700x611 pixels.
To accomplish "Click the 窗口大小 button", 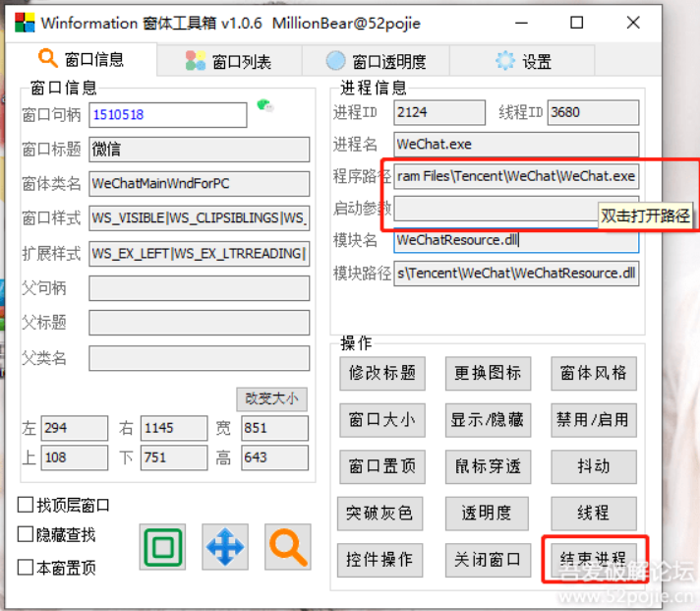I will pos(382,420).
